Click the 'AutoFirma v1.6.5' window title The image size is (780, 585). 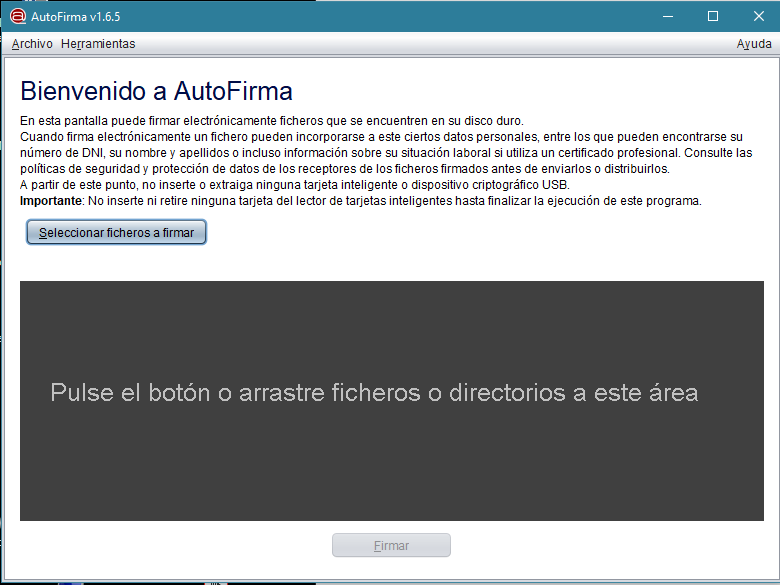[x=76, y=17]
